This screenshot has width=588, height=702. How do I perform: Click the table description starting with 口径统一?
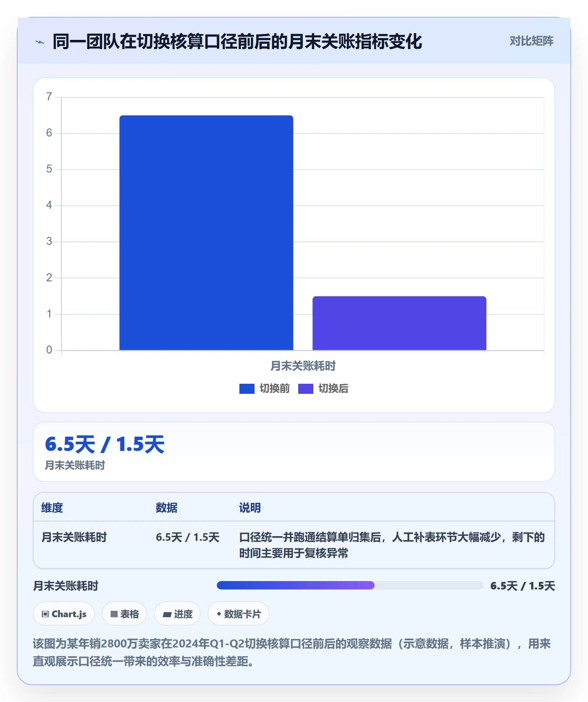[392, 545]
